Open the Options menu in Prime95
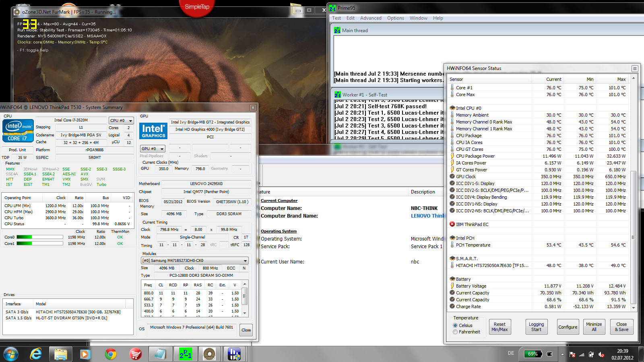Viewport: 644px width, 362px height. point(396,18)
